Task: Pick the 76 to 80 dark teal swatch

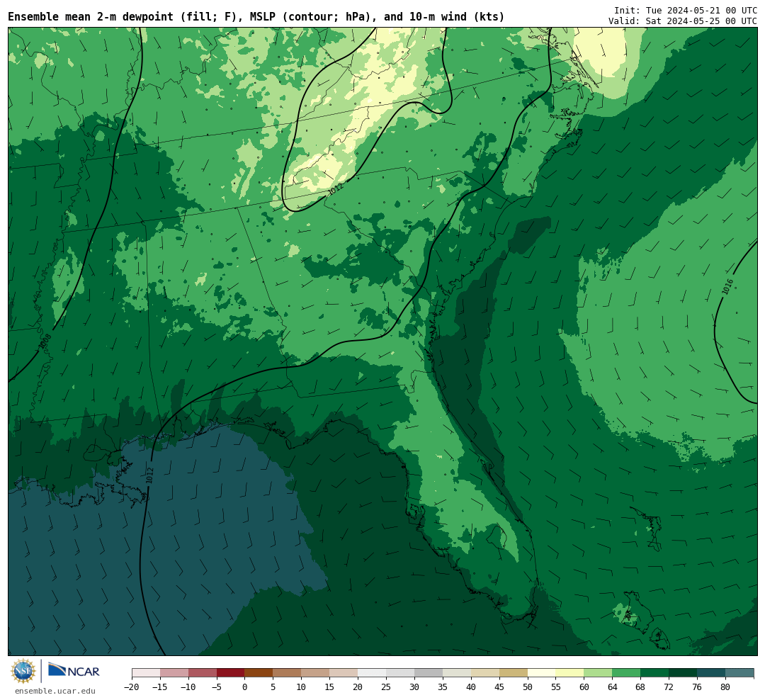Action: click(x=712, y=673)
